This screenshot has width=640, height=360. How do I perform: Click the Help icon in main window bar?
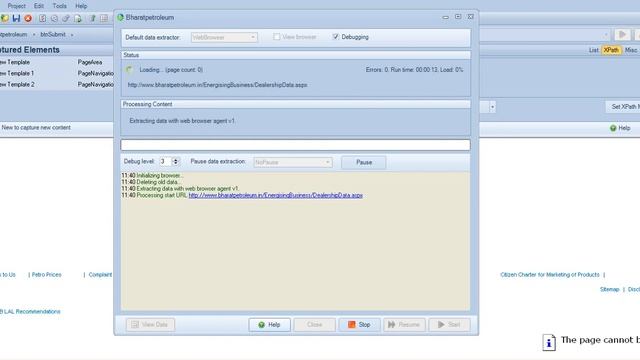pyautogui.click(x=613, y=128)
